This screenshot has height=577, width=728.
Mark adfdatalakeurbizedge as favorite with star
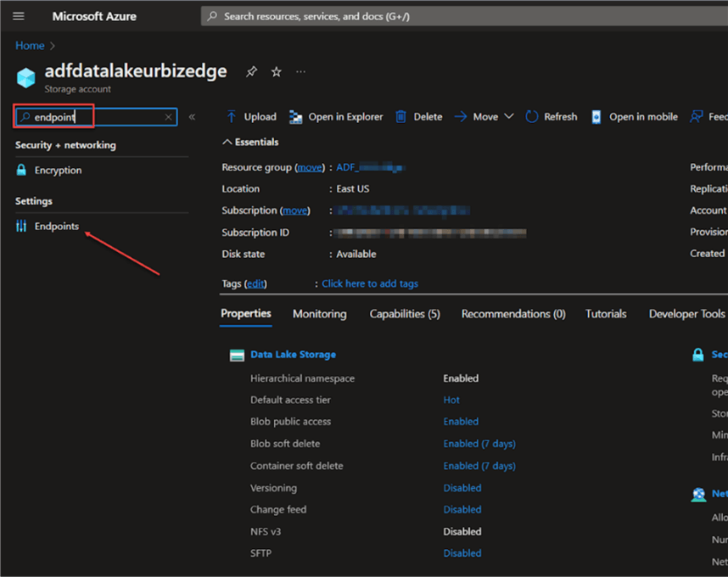(277, 71)
